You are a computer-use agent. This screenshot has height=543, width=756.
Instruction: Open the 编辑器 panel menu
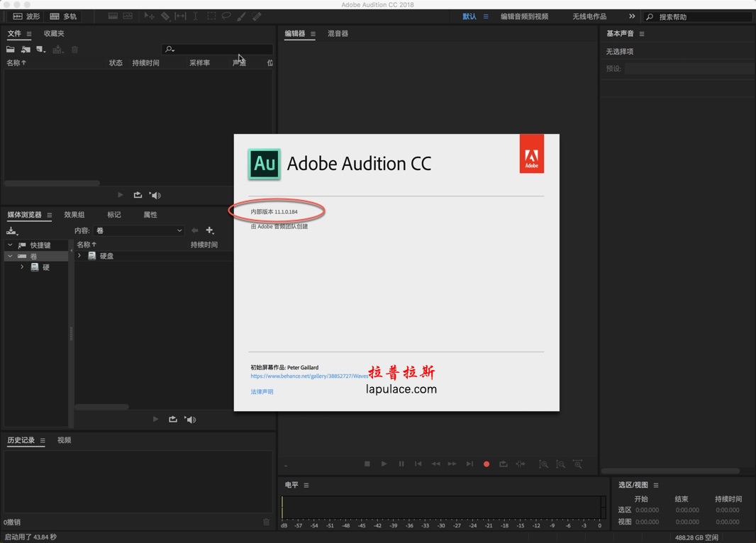coord(313,34)
